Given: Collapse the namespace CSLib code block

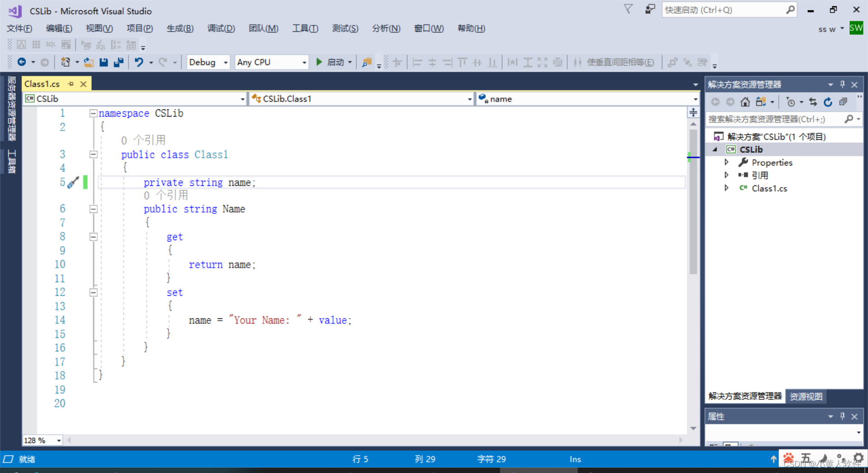Looking at the screenshot, I should point(93,113).
